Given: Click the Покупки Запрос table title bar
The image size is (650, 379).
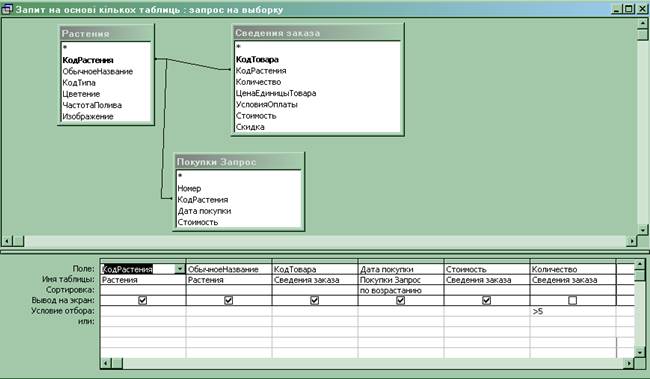Looking at the screenshot, I should pos(239,162).
